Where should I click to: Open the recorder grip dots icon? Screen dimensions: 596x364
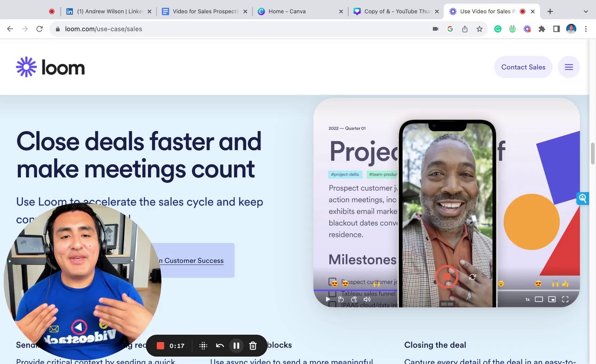click(203, 345)
